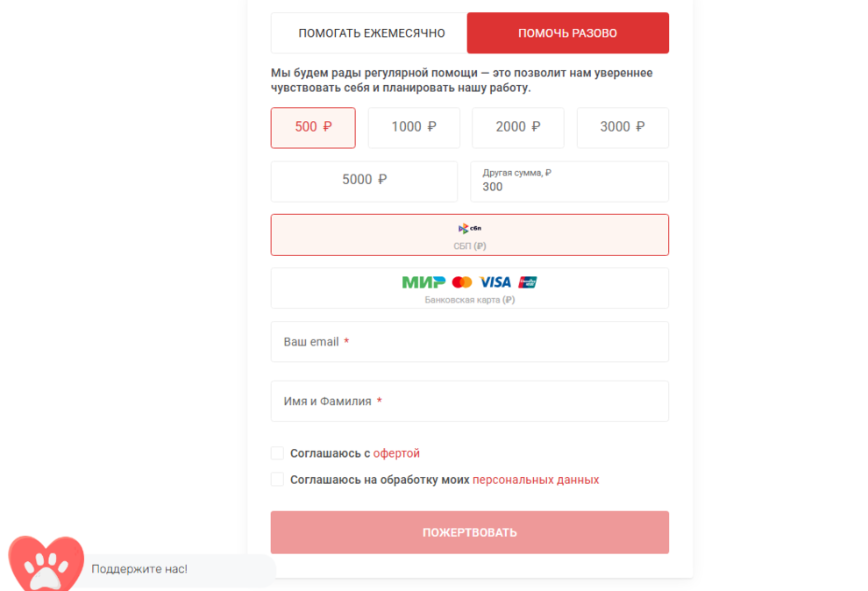Switch to the 'ПОМОЧЬ РАЗОВО' tab
This screenshot has height=591, width=868.
point(567,32)
